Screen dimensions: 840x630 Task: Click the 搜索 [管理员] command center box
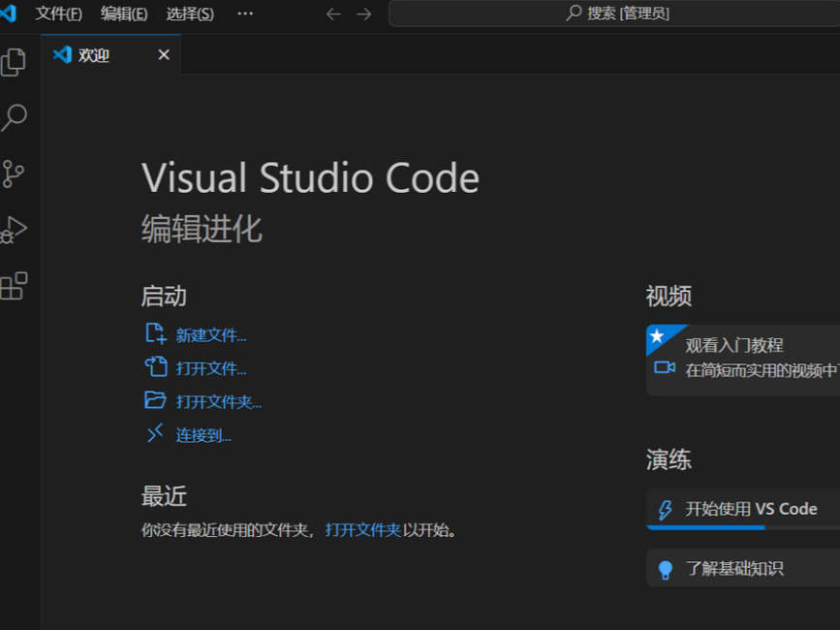point(614,14)
